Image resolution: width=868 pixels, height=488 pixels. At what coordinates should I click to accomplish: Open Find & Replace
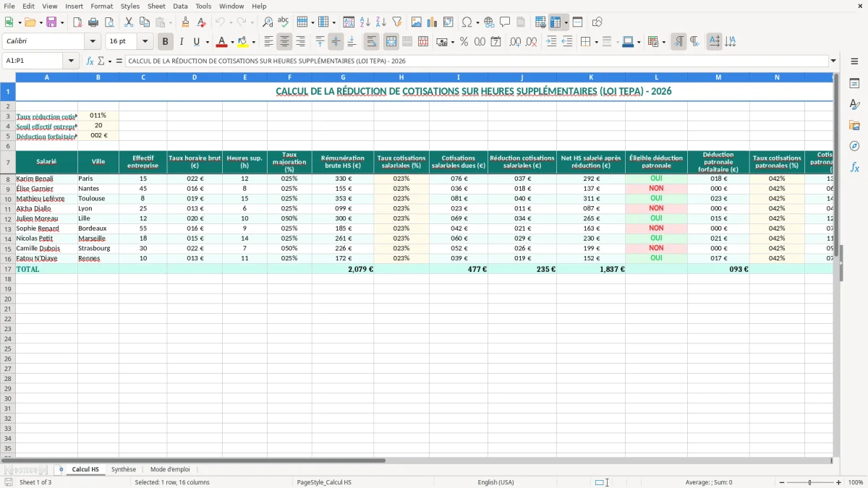(x=268, y=22)
